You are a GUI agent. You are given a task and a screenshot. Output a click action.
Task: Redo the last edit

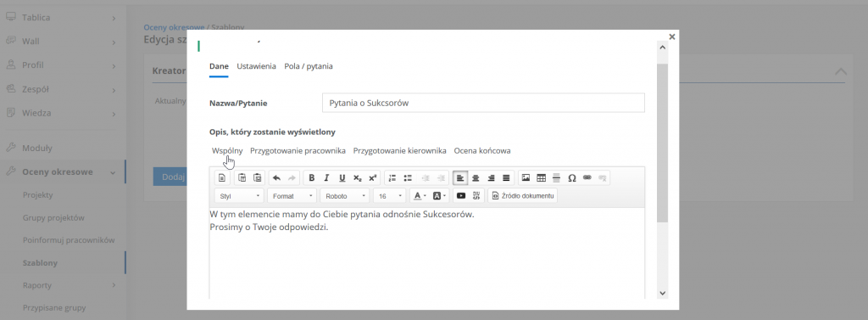pos(292,178)
